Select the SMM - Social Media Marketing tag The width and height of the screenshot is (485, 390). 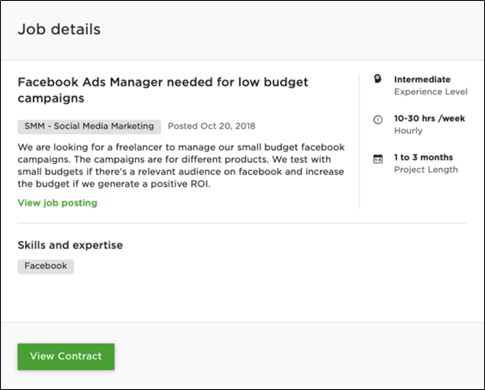click(x=89, y=126)
